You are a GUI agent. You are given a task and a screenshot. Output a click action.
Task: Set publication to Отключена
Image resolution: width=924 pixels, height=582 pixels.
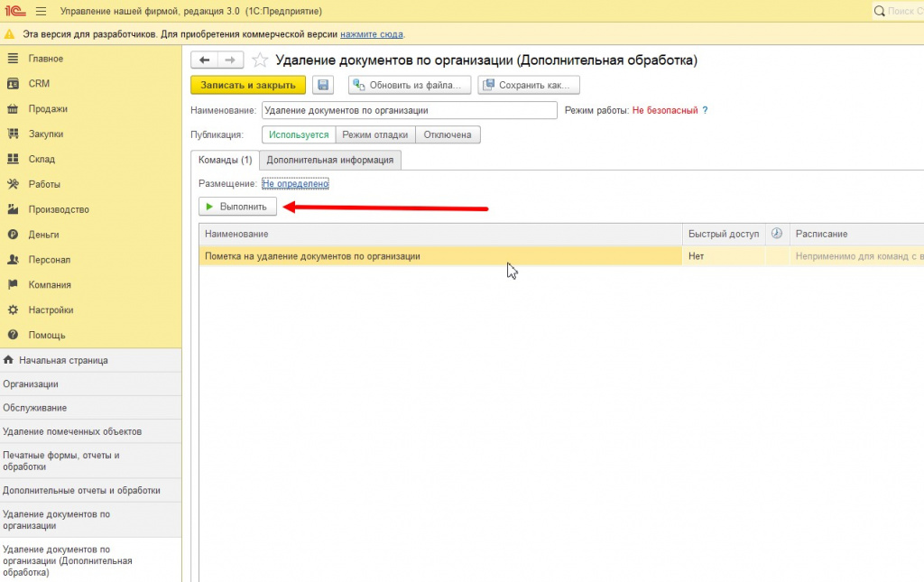click(x=448, y=134)
